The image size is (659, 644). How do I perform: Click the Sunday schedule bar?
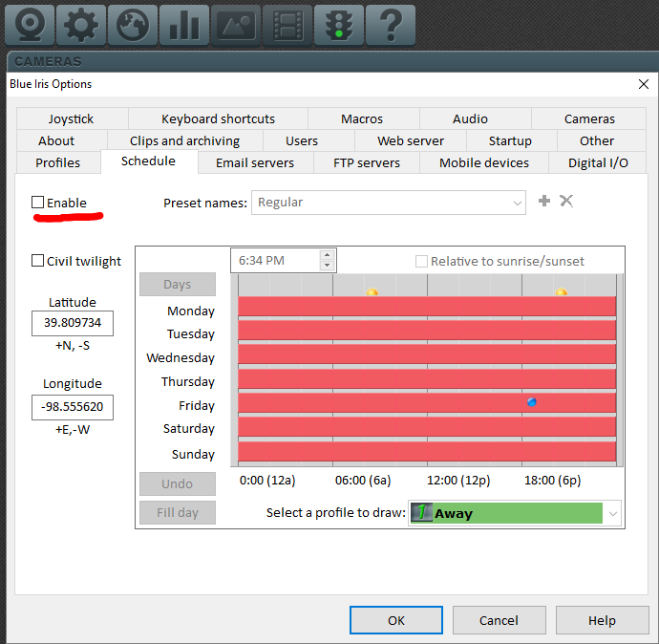[427, 451]
